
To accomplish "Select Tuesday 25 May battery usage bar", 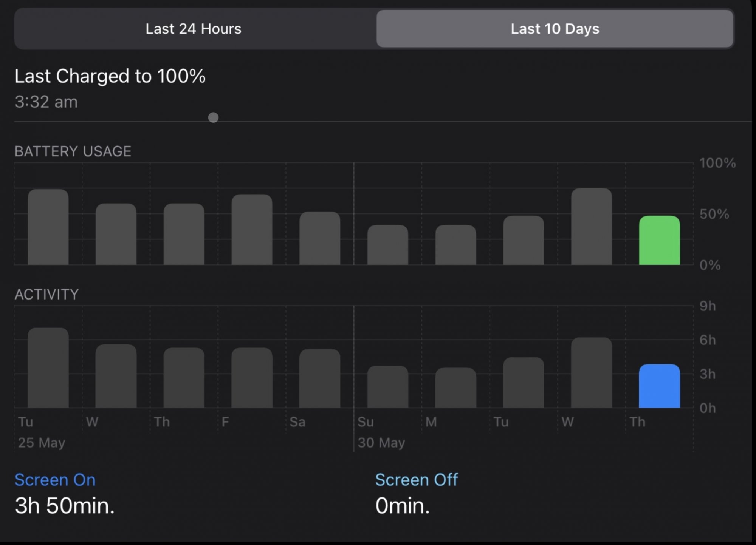I will pyautogui.click(x=48, y=227).
